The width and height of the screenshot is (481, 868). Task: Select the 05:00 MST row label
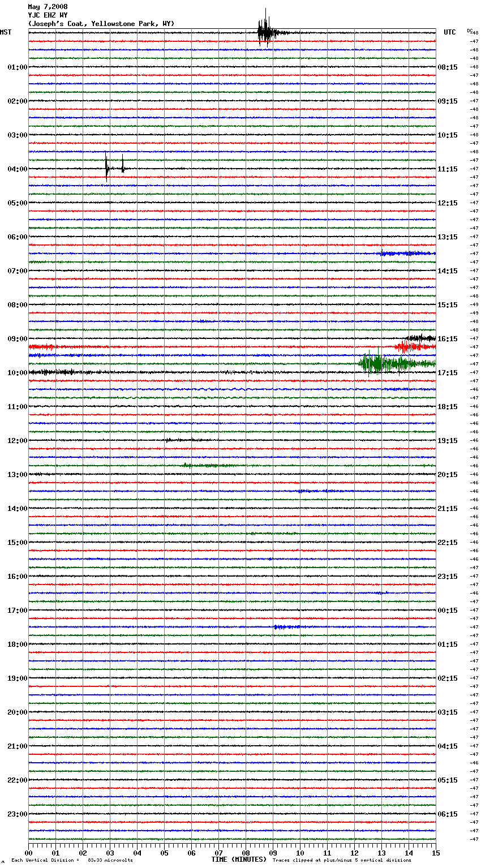pyautogui.click(x=17, y=203)
